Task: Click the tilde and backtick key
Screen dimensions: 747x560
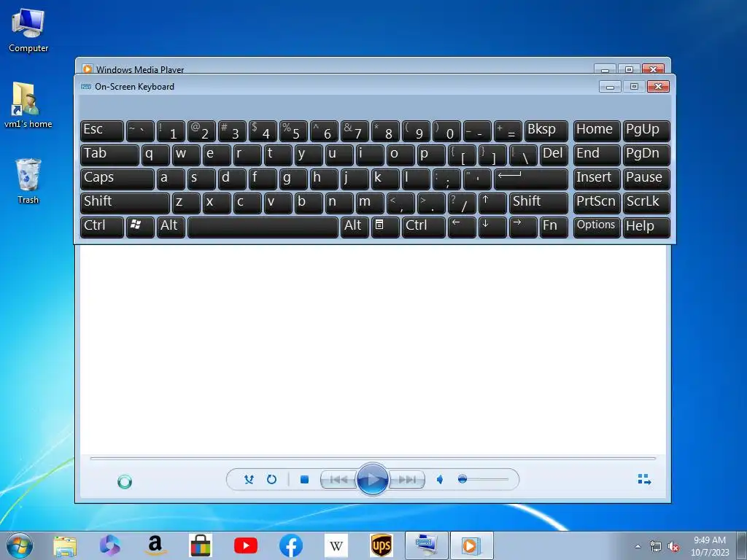Action: coord(140,131)
